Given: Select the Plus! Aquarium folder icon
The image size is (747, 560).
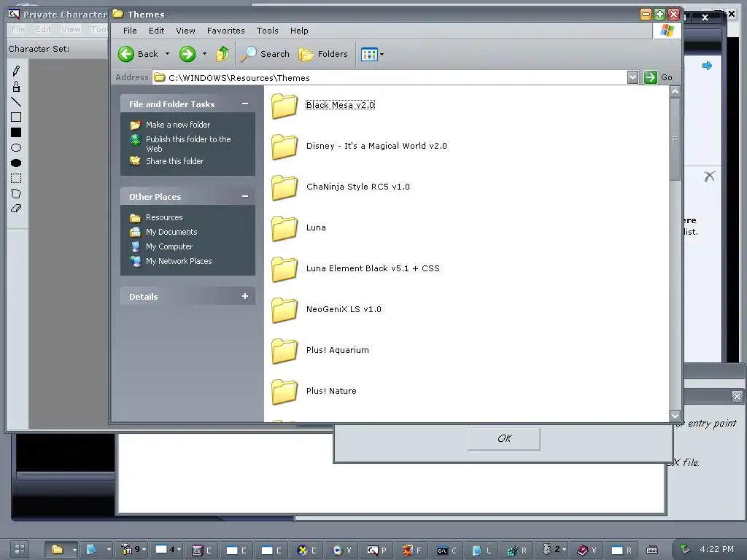Looking at the screenshot, I should (285, 351).
